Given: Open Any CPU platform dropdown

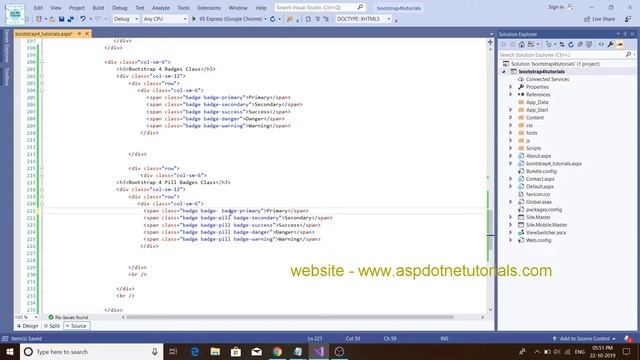Looking at the screenshot, I should pos(164,19).
